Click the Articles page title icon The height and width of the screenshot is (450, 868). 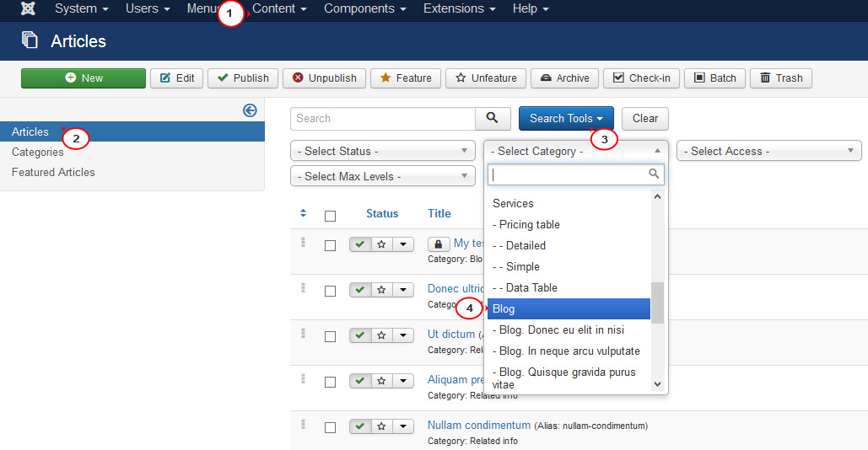tap(30, 40)
